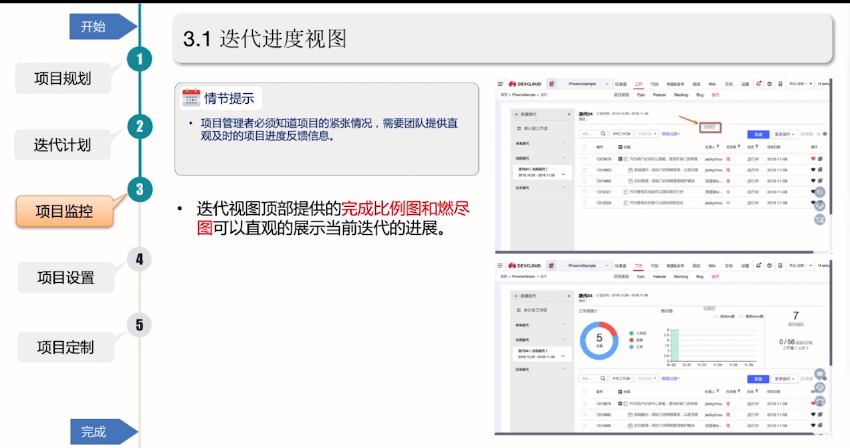Tick select-all header checkbox in upper screenshot
850x448 pixels.
(584, 147)
